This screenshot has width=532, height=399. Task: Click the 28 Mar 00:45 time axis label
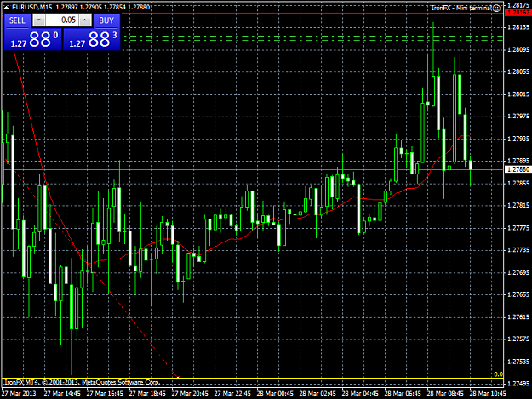pyautogui.click(x=275, y=394)
